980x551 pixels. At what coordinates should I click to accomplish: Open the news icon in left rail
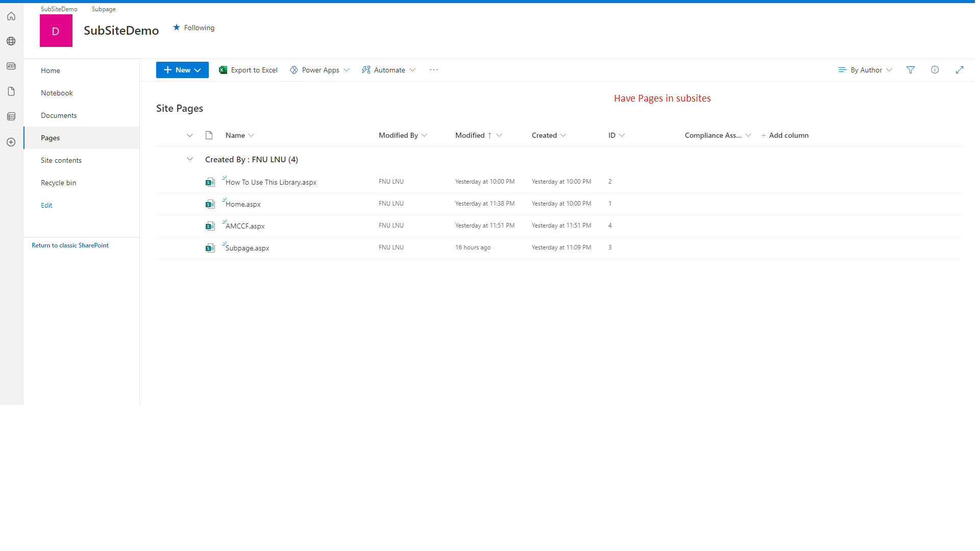(11, 66)
